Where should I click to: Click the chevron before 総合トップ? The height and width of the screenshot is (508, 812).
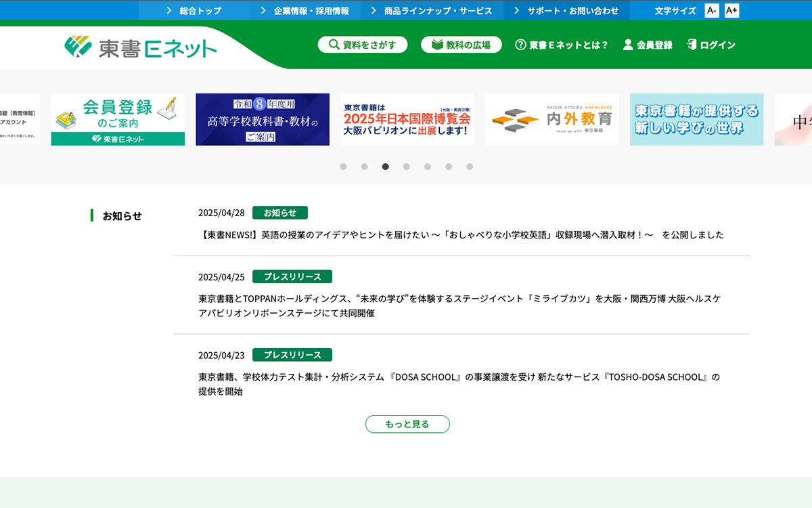(x=169, y=11)
